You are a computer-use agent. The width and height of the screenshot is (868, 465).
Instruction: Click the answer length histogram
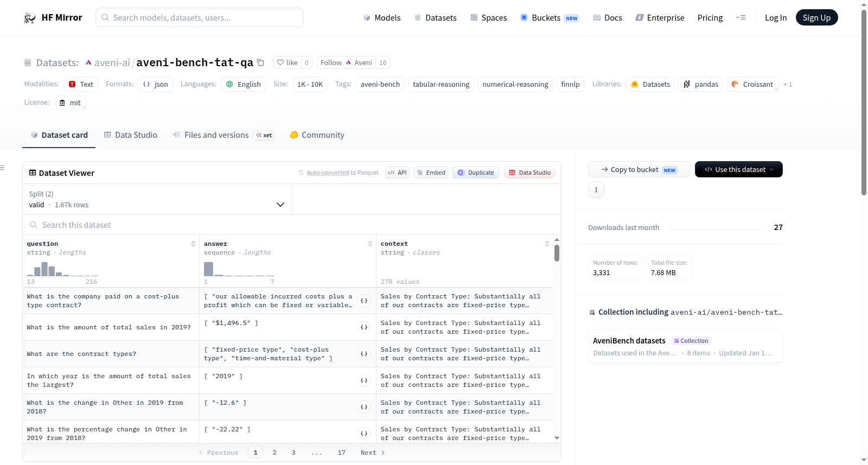click(239, 269)
